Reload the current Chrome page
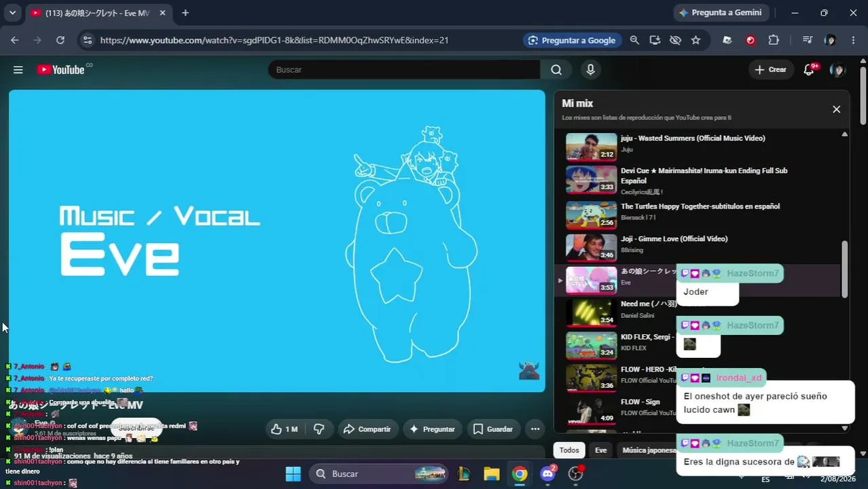The height and width of the screenshot is (489, 868). [x=60, y=40]
